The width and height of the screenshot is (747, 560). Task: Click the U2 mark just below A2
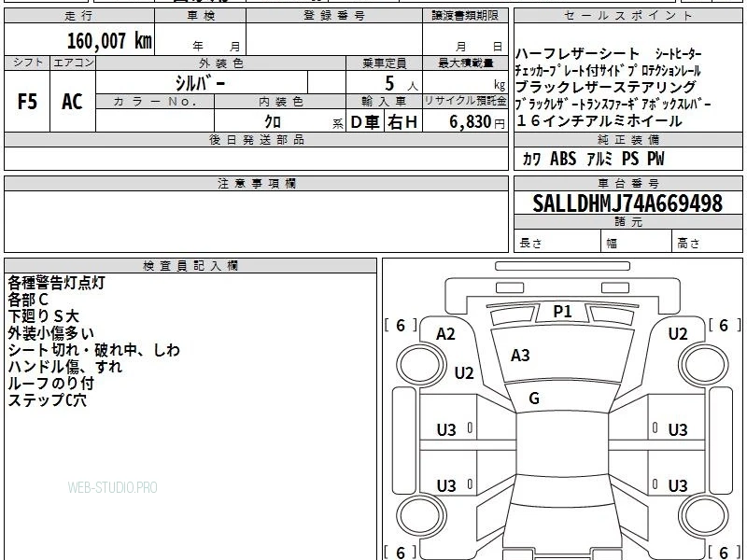(x=464, y=372)
